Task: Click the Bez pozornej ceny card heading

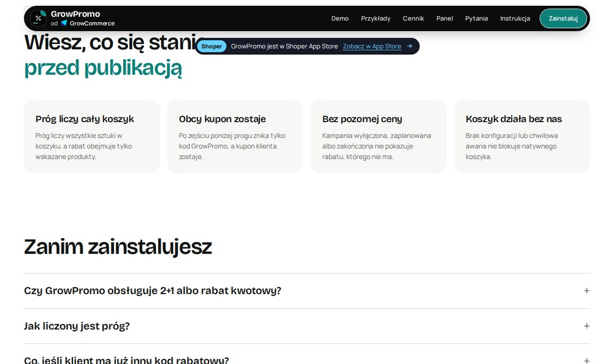Action: point(362,119)
